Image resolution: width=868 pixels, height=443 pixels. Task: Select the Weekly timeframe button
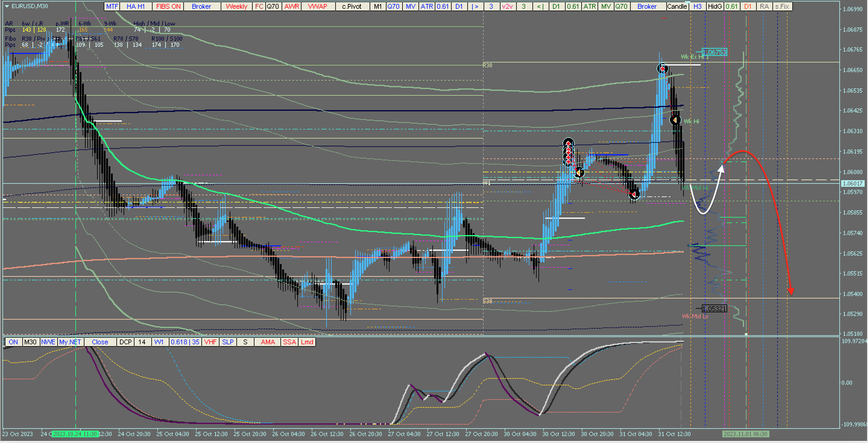236,6
